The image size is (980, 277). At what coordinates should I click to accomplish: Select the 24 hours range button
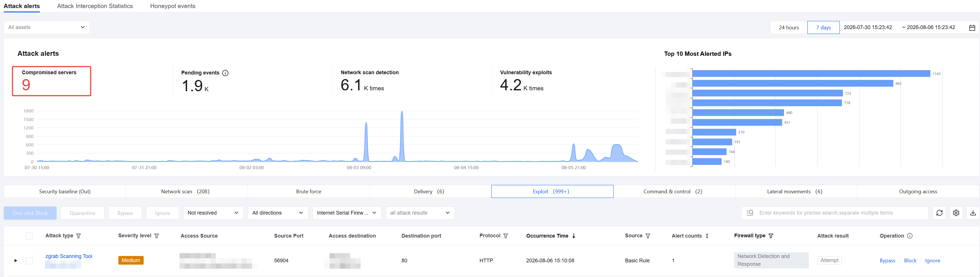pos(789,27)
